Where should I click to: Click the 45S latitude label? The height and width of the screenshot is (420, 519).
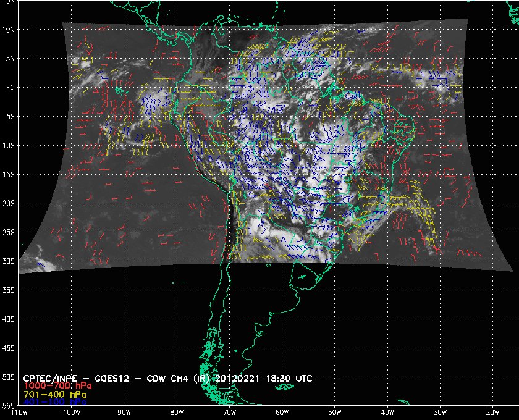click(x=9, y=348)
